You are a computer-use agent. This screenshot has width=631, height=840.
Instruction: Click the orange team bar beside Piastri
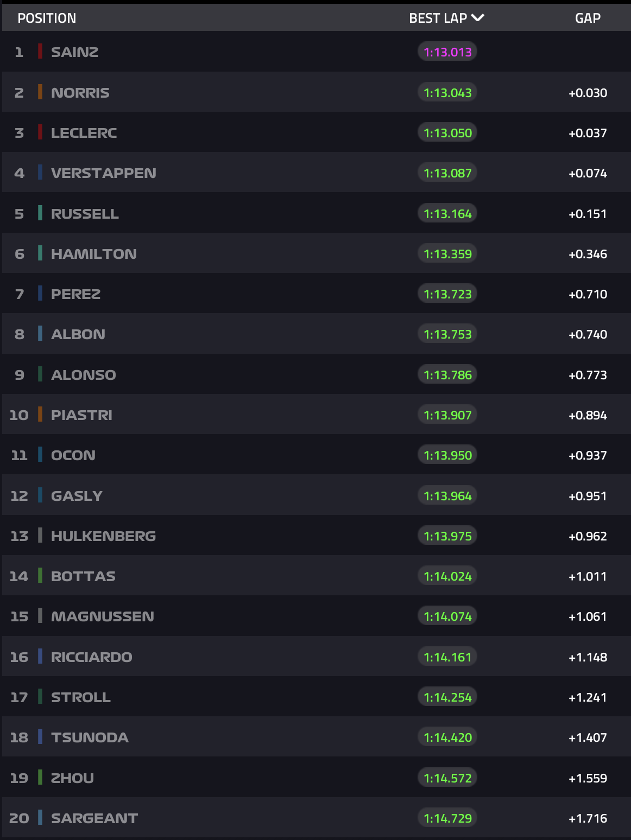[40, 415]
